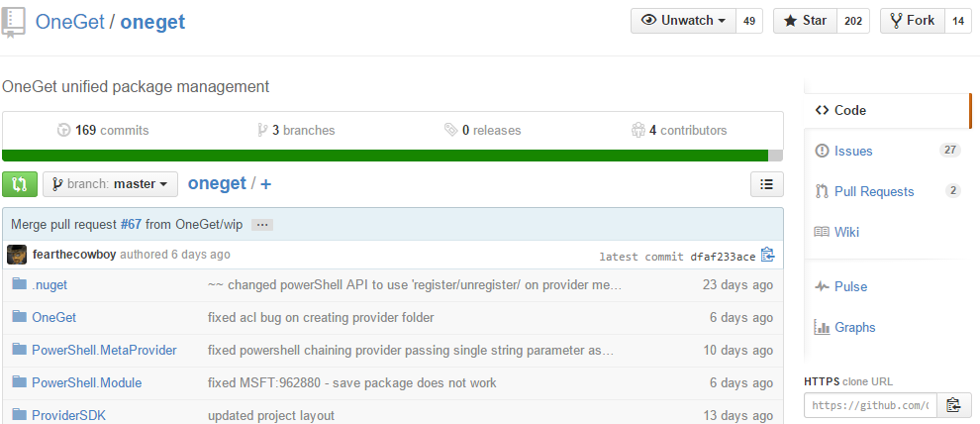Open the Issues tab
The image size is (980, 424).
[x=888, y=151]
